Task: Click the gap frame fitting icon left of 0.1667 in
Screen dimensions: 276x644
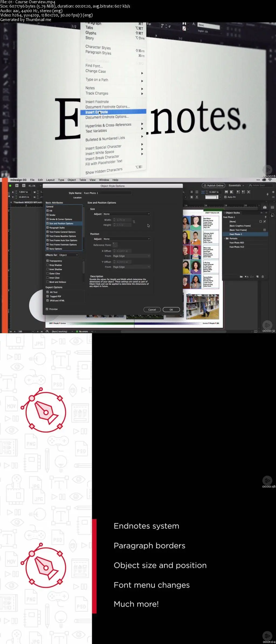Action: (x=203, y=192)
